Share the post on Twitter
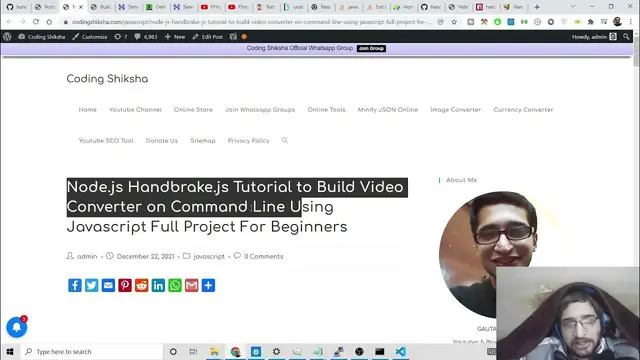This screenshot has width=640, height=360. point(91,285)
